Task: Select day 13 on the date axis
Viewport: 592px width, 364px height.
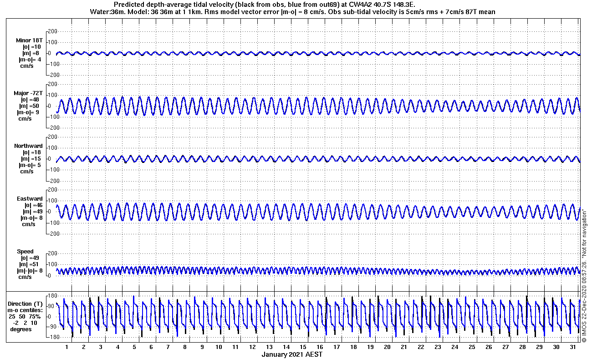Action: pos(269,347)
